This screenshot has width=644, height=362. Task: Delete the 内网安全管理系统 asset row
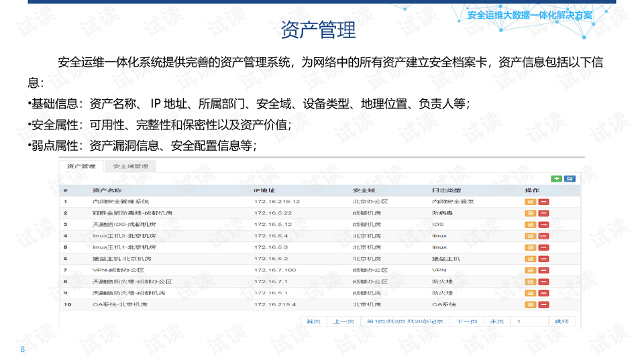click(543, 202)
